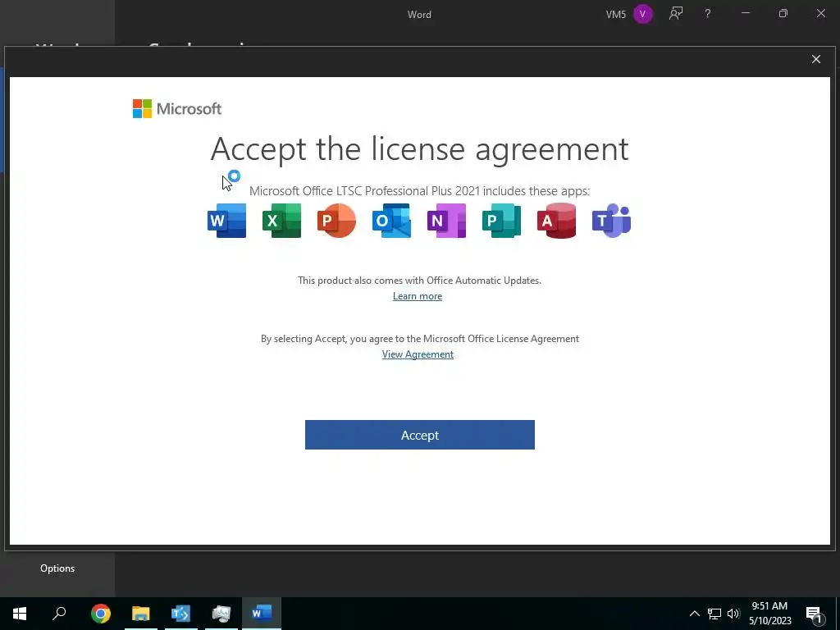This screenshot has width=840, height=630.
Task: Click the 'includes these apps' product line
Action: (x=419, y=190)
